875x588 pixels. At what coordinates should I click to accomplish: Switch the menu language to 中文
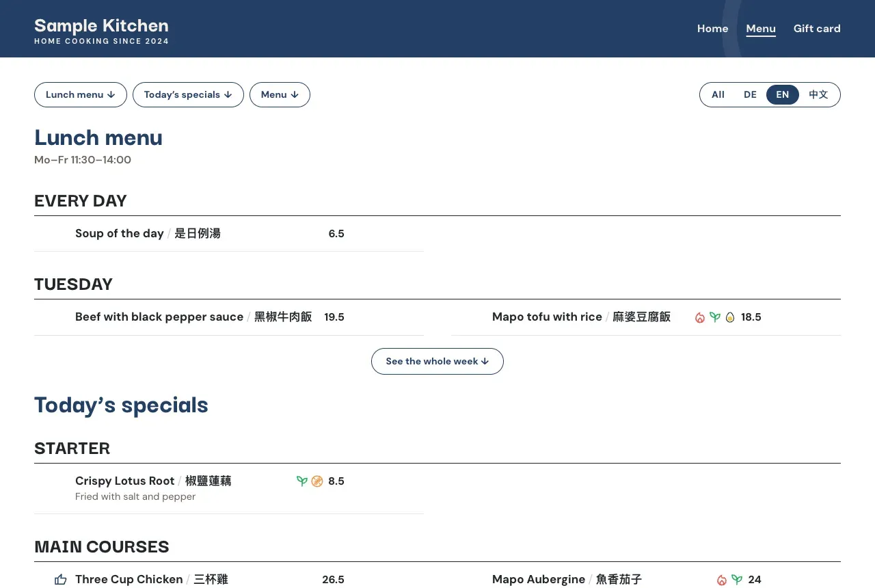(x=818, y=95)
